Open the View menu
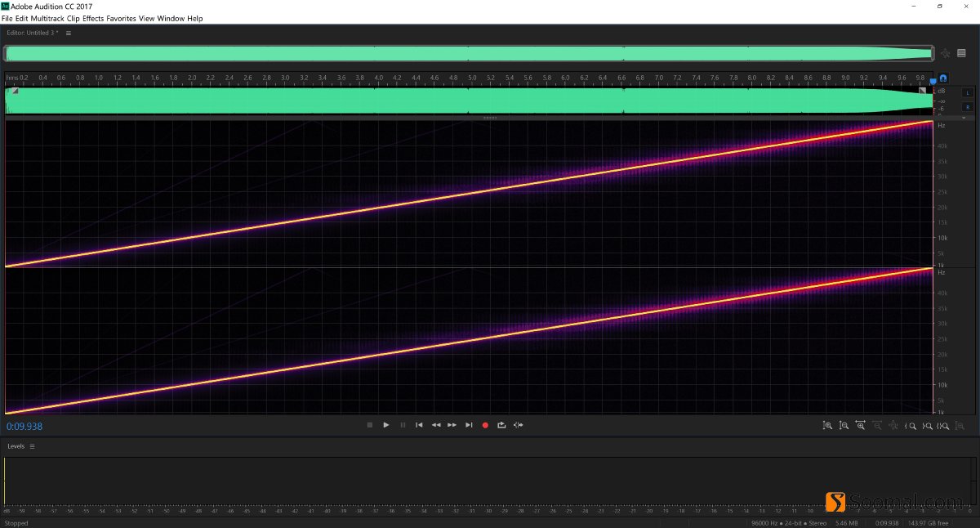 point(146,18)
